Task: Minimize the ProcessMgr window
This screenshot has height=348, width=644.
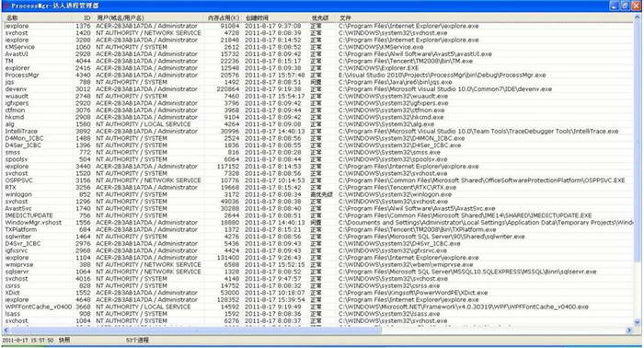Action: coord(614,6)
